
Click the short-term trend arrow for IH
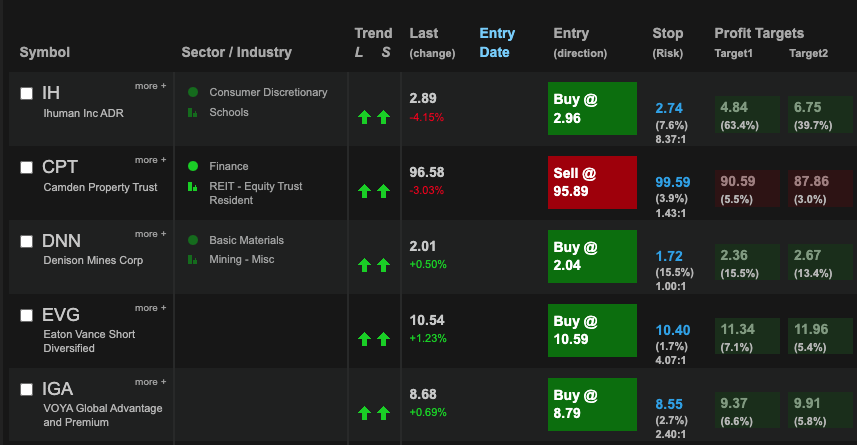click(x=384, y=117)
